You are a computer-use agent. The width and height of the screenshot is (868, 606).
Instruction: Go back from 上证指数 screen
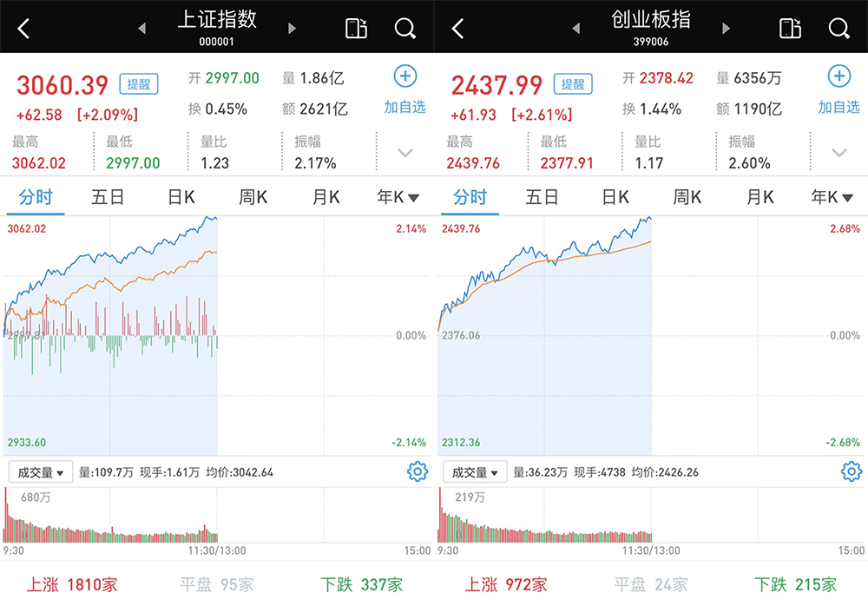(x=23, y=29)
